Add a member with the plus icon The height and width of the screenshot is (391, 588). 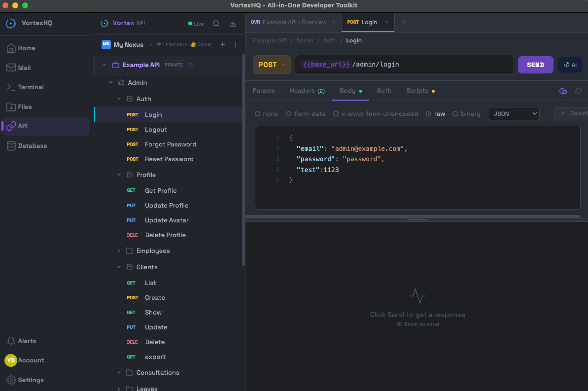222,44
